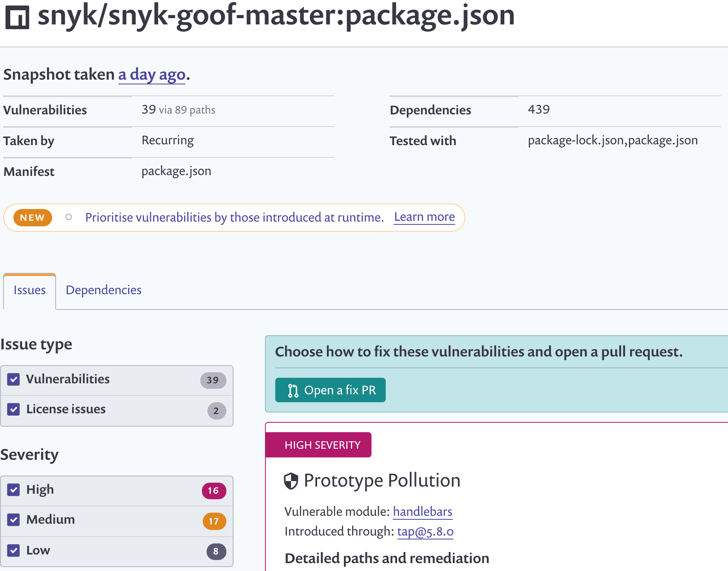
Task: Open the 'a day ago' snapshot link
Action: click(152, 75)
